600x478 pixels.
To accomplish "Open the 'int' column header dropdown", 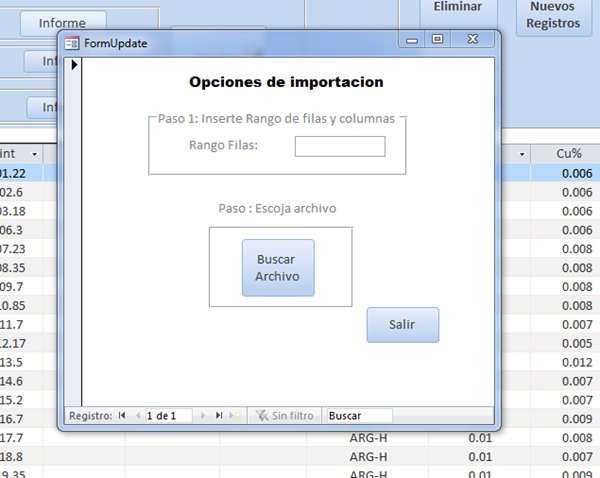I will [34, 154].
